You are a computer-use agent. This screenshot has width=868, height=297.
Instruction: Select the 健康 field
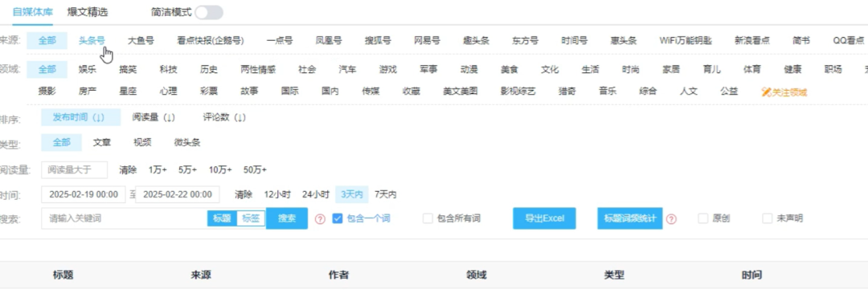[792, 69]
